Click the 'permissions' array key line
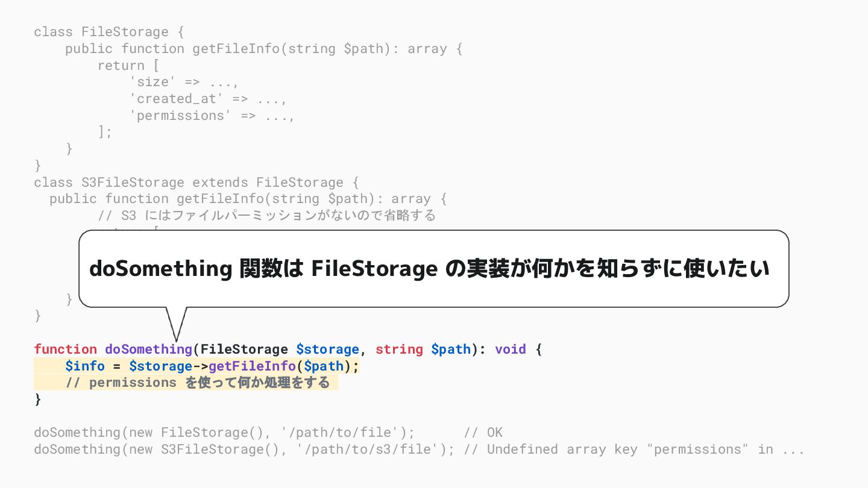868x488 pixels. pos(212,116)
